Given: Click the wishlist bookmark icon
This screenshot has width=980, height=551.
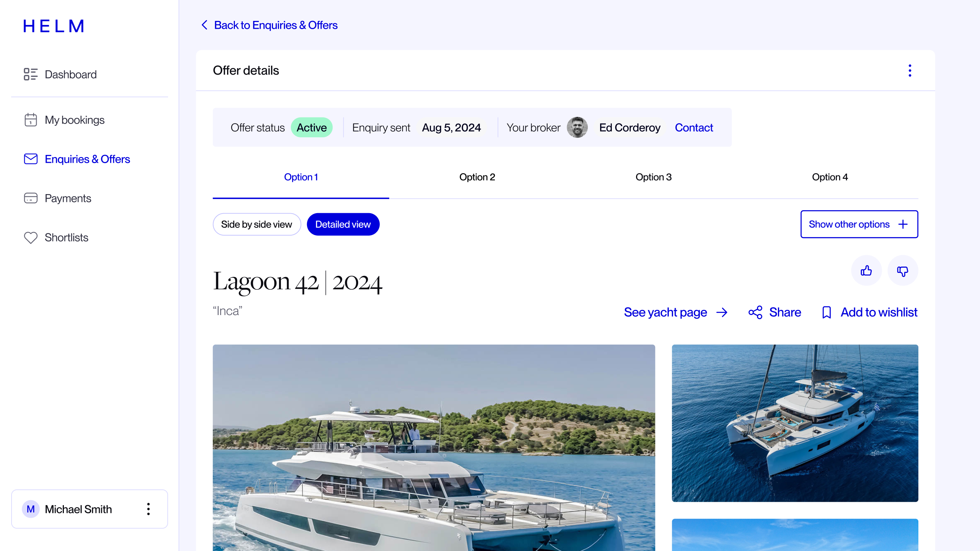Looking at the screenshot, I should (x=826, y=312).
